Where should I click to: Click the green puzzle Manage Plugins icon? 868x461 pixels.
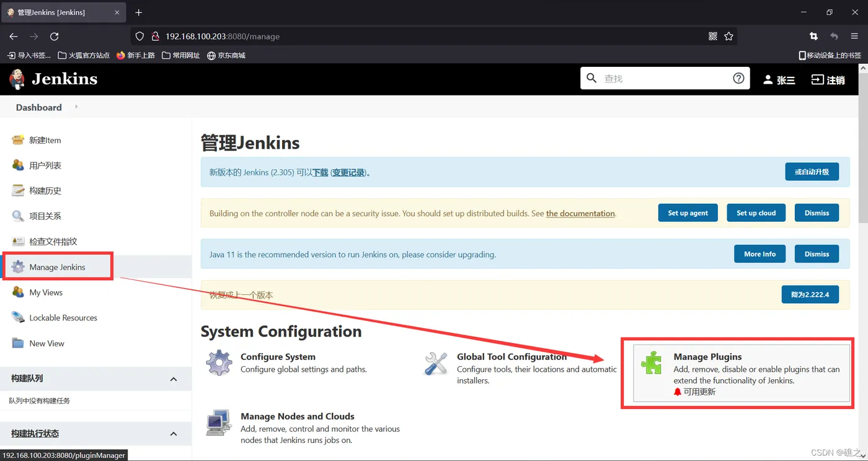(x=652, y=363)
